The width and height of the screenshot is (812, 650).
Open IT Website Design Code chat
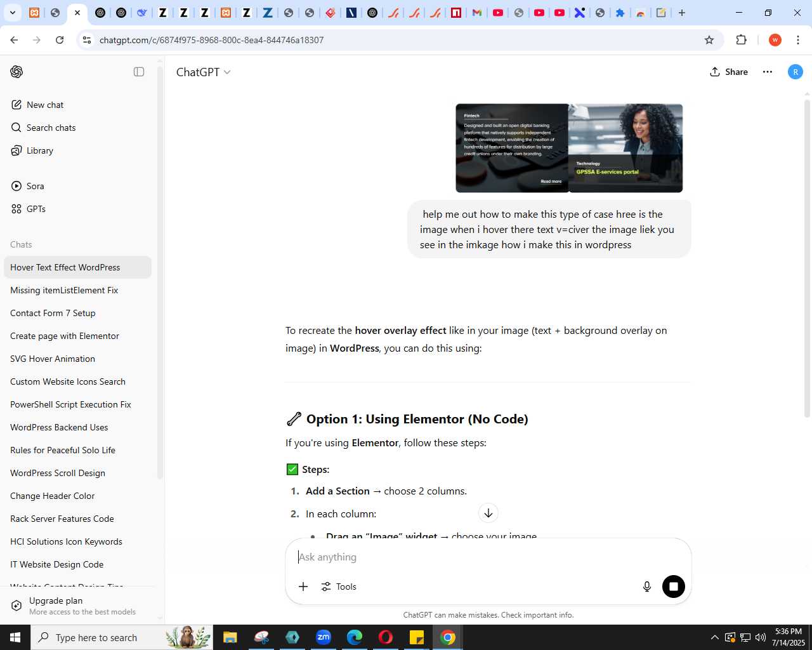point(77,564)
